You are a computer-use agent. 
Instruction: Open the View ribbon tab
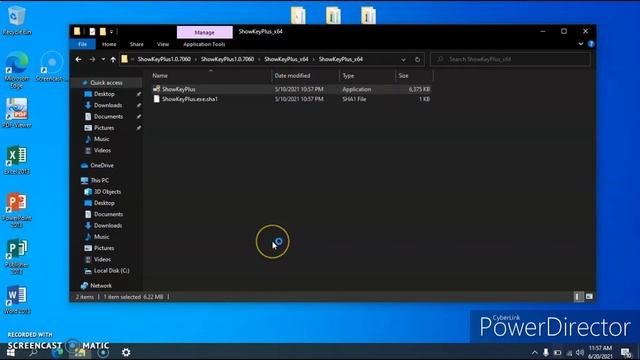pyautogui.click(x=163, y=44)
